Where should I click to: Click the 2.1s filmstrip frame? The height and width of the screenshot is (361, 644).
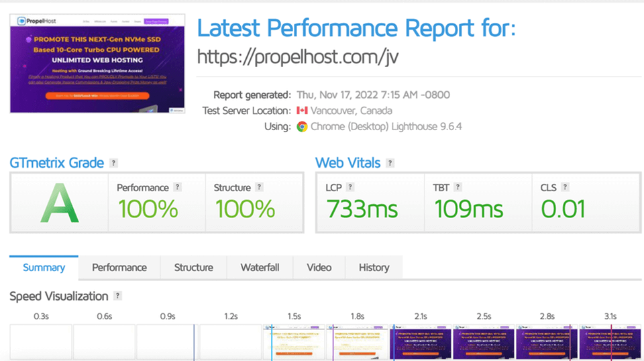(421, 342)
